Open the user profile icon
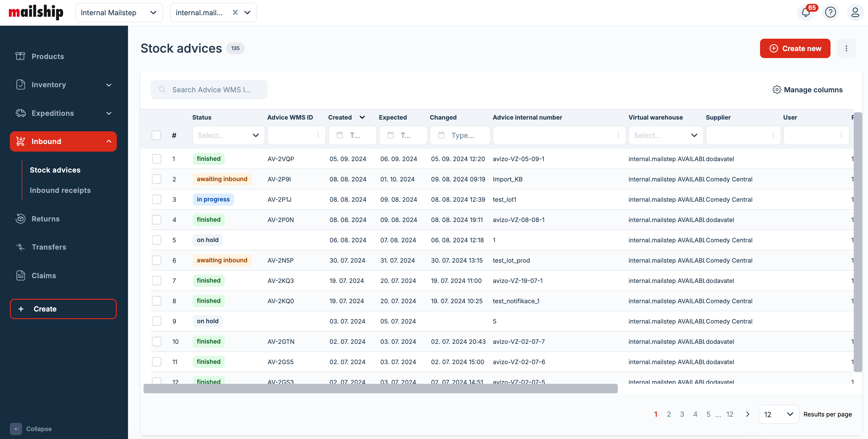The height and width of the screenshot is (439, 868). (855, 12)
